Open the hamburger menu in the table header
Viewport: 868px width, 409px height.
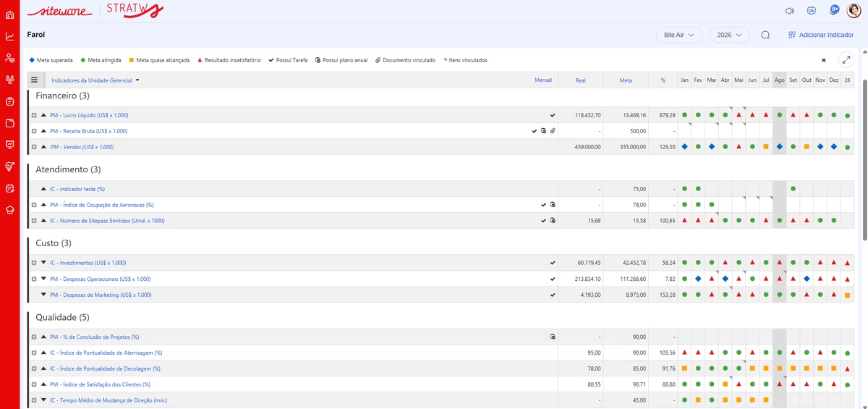(x=34, y=80)
